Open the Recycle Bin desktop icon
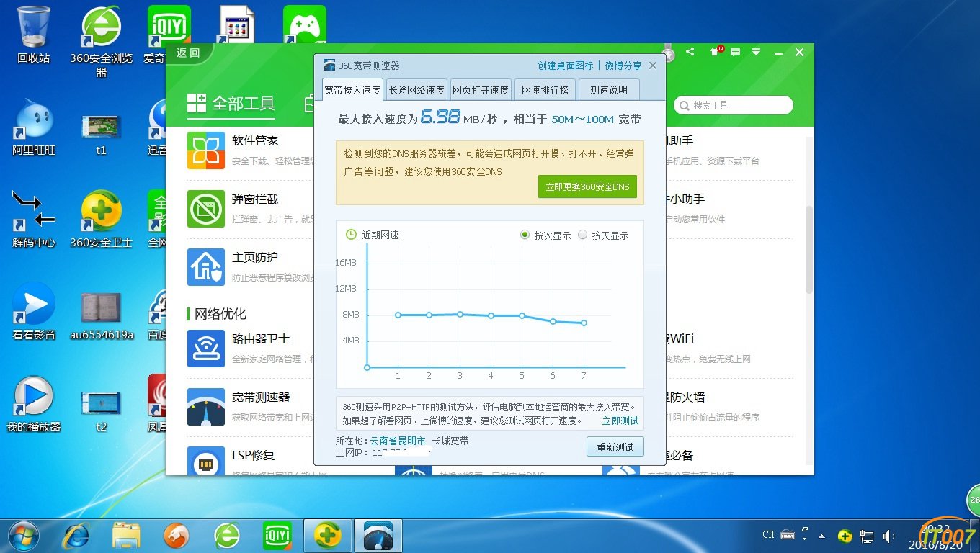 pyautogui.click(x=34, y=35)
